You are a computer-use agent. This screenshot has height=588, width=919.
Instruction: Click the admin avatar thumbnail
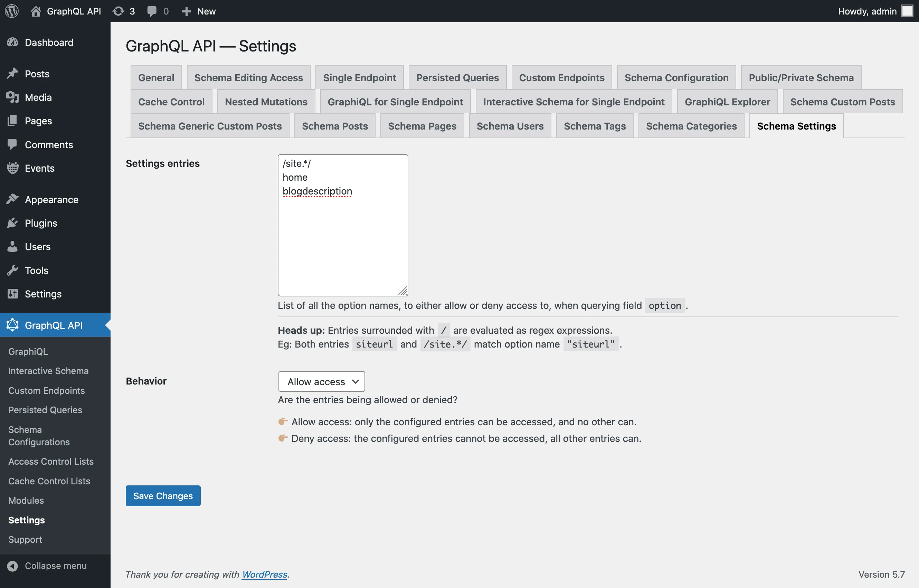907,11
